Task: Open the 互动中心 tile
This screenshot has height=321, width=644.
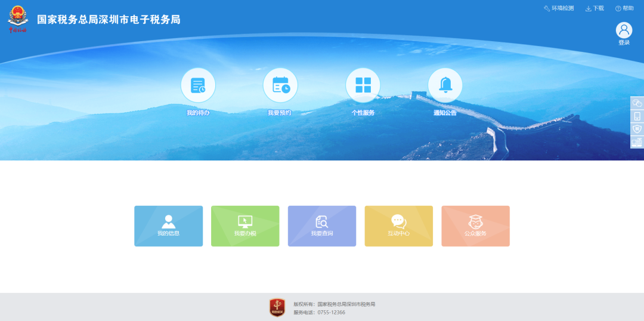Action: tap(399, 226)
